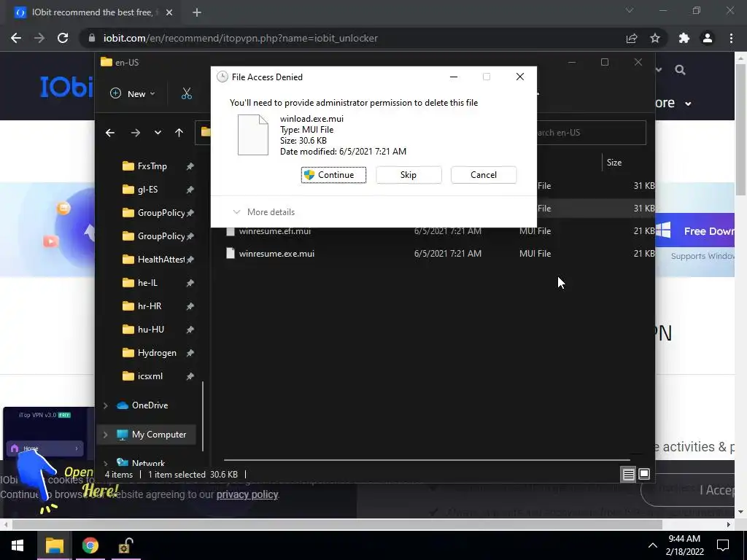
Task: Click Chrome back arrow button
Action: 16,38
